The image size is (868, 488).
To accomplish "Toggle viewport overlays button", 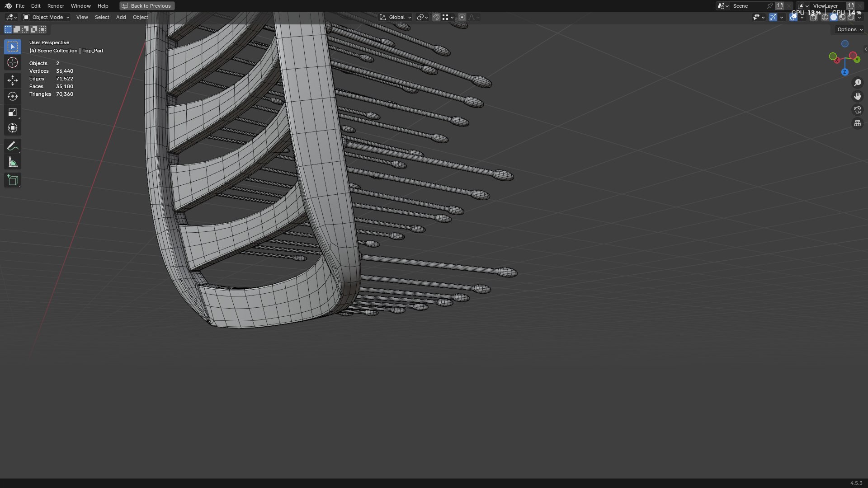I will point(793,17).
